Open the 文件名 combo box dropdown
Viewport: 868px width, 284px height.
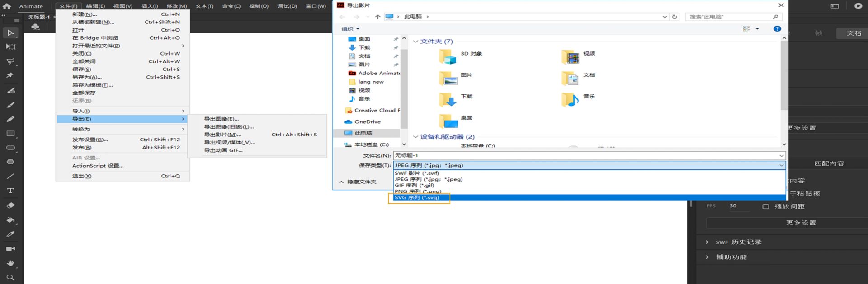pos(781,155)
